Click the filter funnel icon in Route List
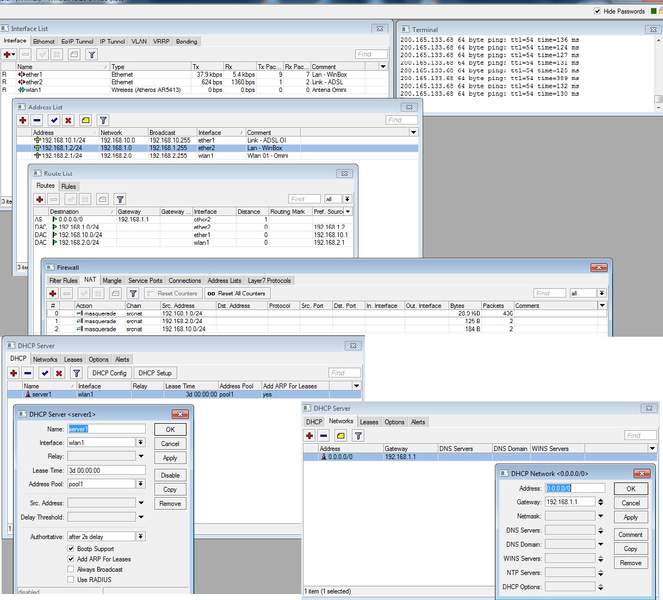This screenshot has width=663, height=600. click(120, 199)
